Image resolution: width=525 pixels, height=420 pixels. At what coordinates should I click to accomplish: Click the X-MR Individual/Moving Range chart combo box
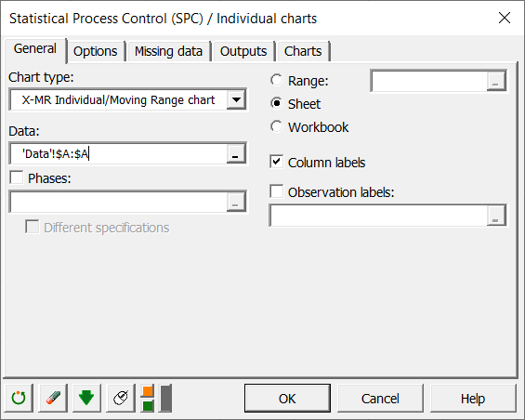127,99
